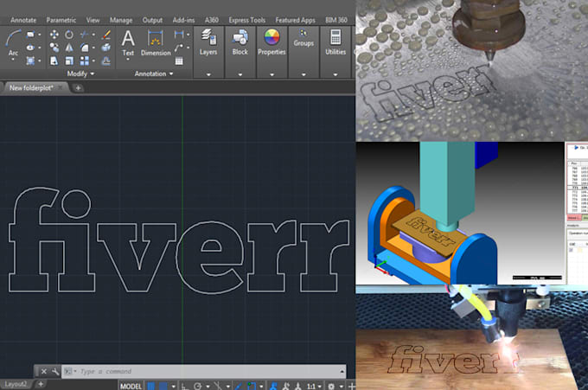Choose the Fillet tool
Image resolution: width=588 pixels, height=390 pixels.
(84, 48)
